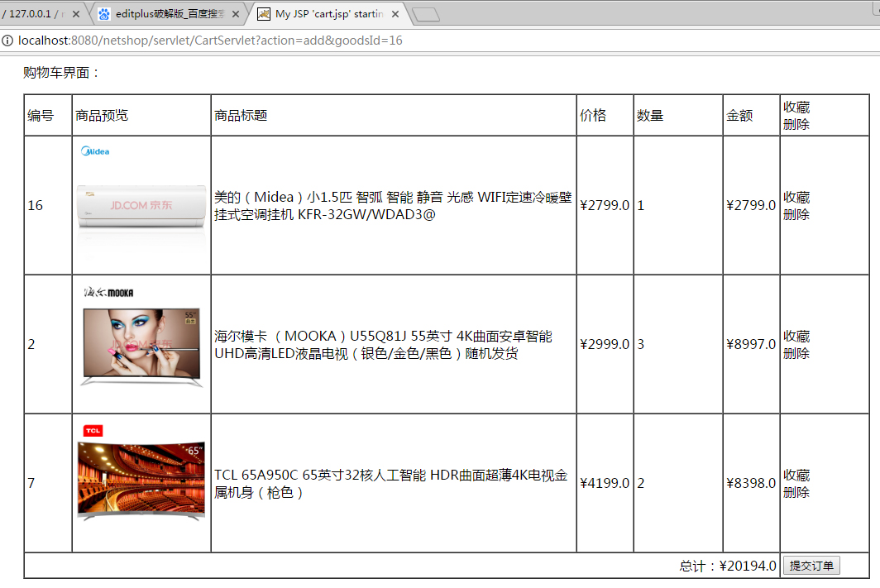This screenshot has height=588, width=880.
Task: View site information icon in address bar
Action: click(7, 41)
